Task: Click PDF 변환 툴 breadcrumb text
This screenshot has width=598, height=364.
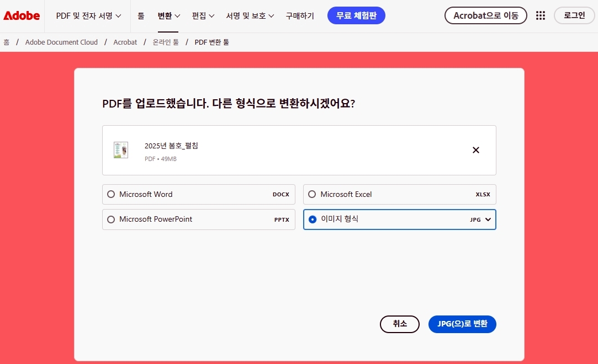Action: [x=211, y=42]
